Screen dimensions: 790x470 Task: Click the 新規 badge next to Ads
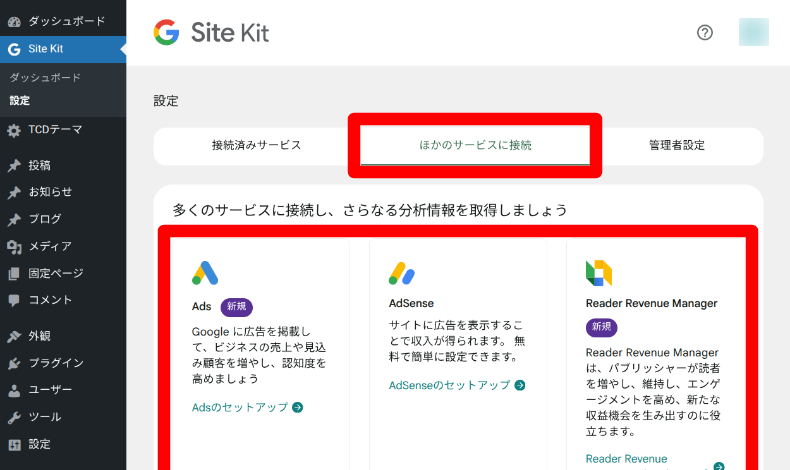[x=237, y=307]
